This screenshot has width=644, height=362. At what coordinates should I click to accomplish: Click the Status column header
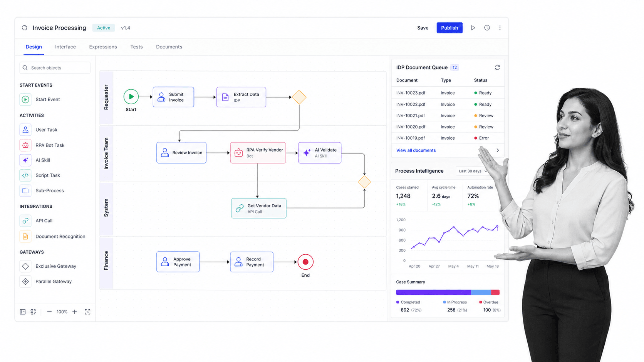pos(481,80)
